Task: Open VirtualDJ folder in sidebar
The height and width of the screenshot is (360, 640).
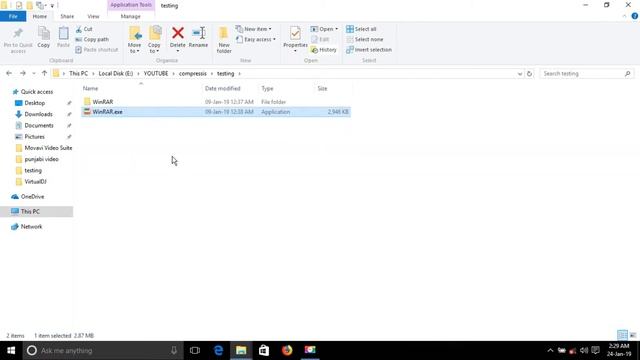Action: [x=35, y=182]
